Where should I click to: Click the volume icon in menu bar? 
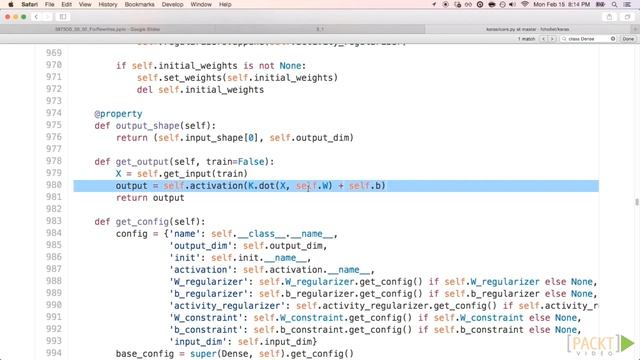point(513,4)
